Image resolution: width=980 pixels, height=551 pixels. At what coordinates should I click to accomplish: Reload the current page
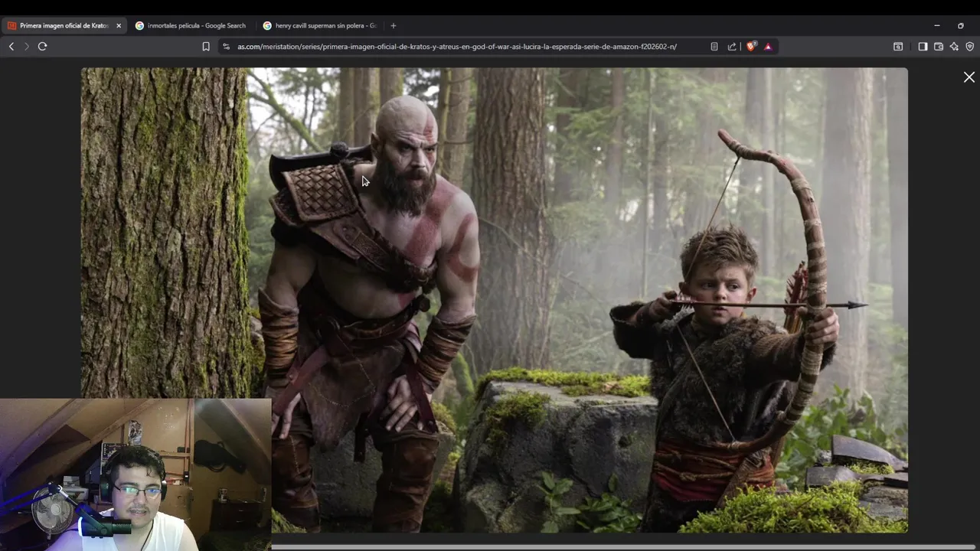click(42, 47)
